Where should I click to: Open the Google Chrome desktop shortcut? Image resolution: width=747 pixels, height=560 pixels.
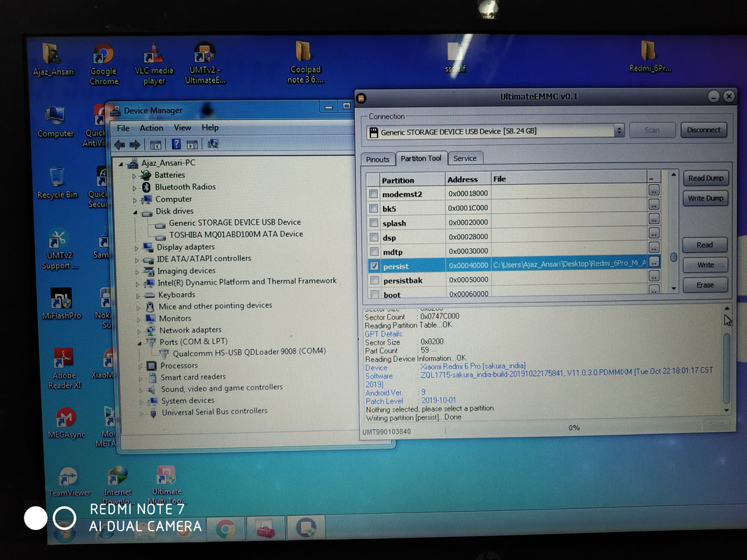(x=104, y=64)
